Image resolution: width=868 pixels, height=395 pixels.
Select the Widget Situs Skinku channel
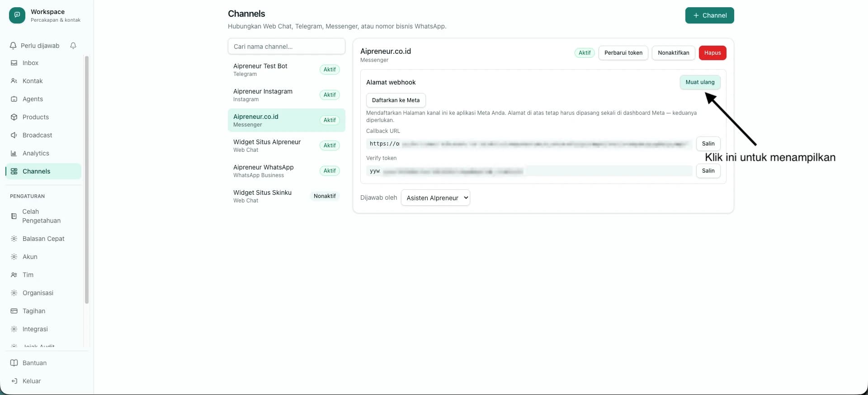(x=287, y=196)
